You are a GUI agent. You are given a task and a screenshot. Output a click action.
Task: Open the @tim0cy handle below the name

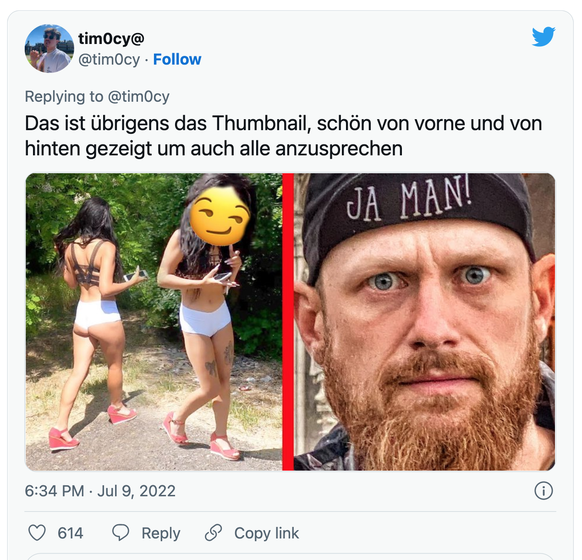point(109,59)
